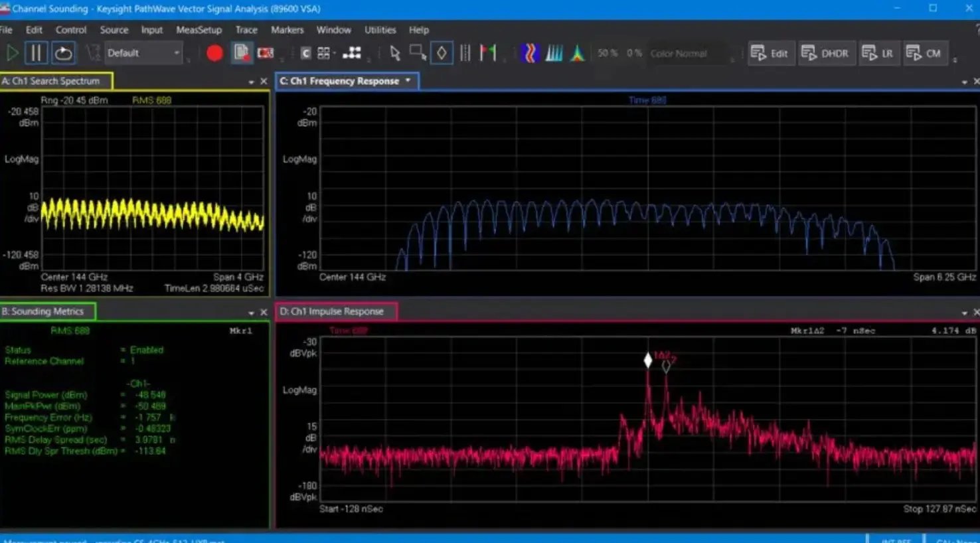Click the Span 4 GHz label
This screenshot has height=543, width=980.
238,277
